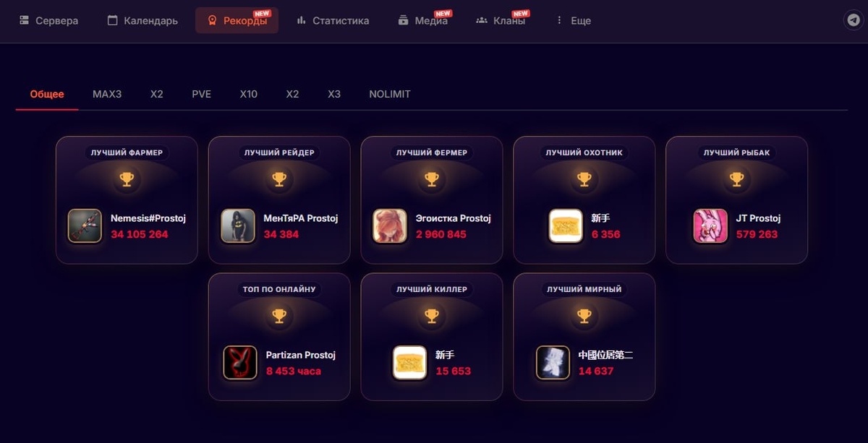This screenshot has width=868, height=443.
Task: Open JT Prostoj pink bunny avatar
Action: 710,226
